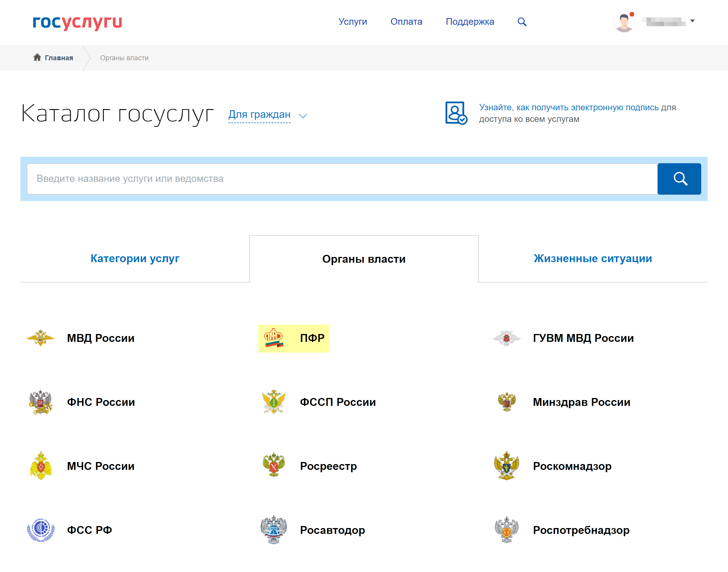
Task: Open Минздрав России agency link
Action: click(582, 402)
